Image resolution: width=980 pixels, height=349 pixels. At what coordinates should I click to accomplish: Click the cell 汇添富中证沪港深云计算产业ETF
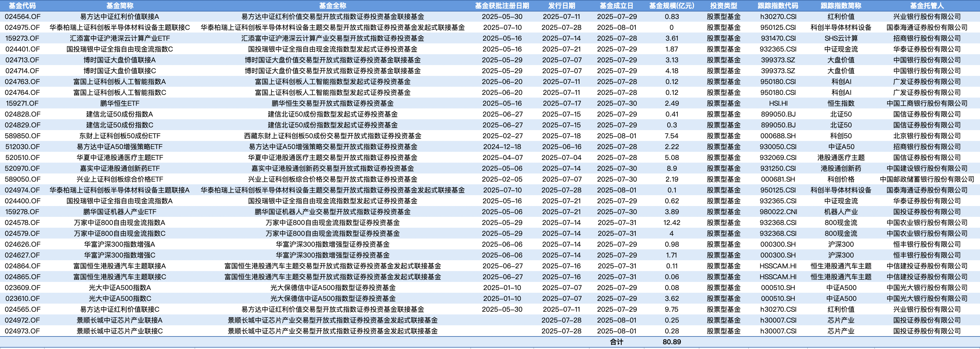pyautogui.click(x=120, y=38)
